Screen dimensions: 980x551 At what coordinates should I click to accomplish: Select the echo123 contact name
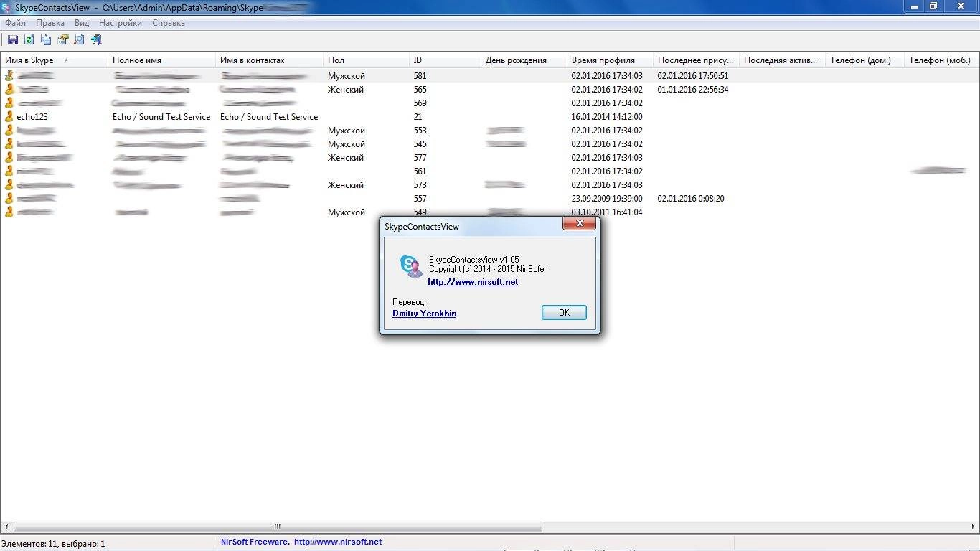[32, 116]
